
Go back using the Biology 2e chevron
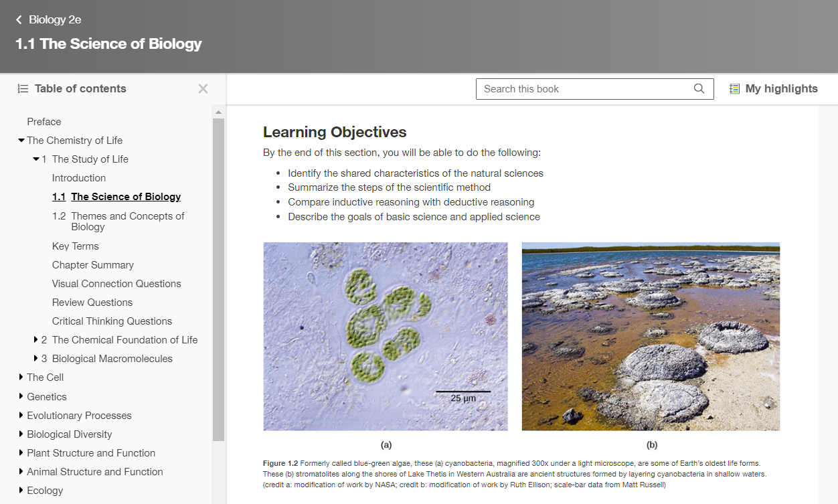tap(19, 20)
